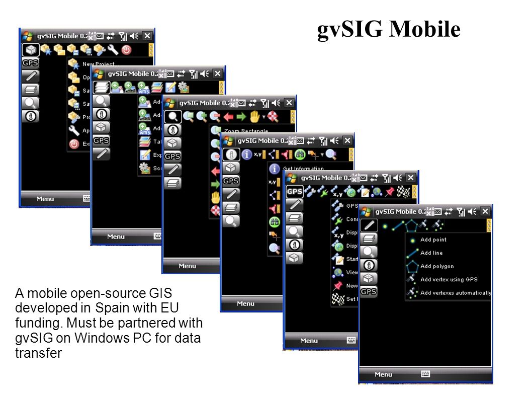Click Menu in layers window

point(116,236)
